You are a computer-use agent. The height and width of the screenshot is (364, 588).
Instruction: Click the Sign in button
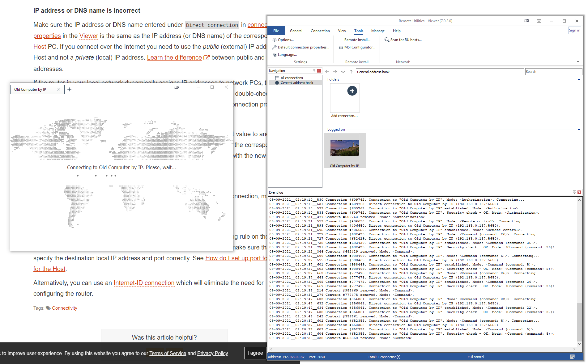(574, 30)
